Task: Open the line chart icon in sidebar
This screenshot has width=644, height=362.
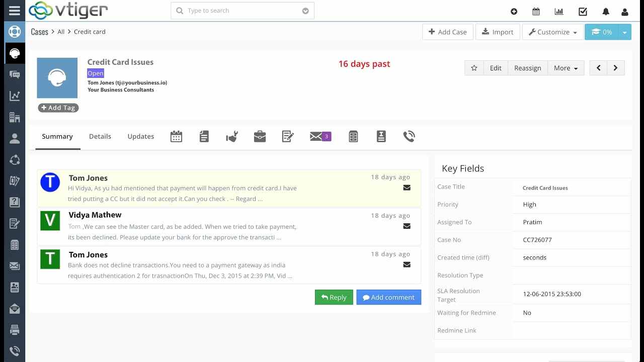Action: point(15,96)
